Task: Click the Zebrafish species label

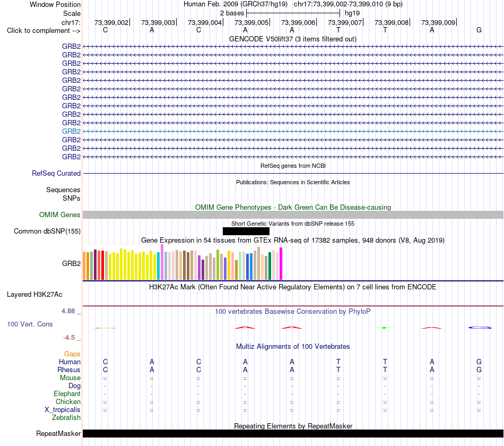Action: click(66, 417)
